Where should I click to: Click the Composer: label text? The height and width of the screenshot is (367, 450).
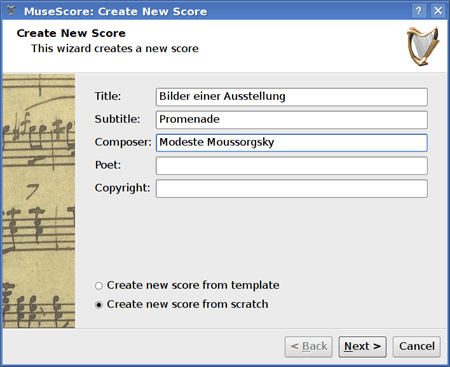point(123,142)
